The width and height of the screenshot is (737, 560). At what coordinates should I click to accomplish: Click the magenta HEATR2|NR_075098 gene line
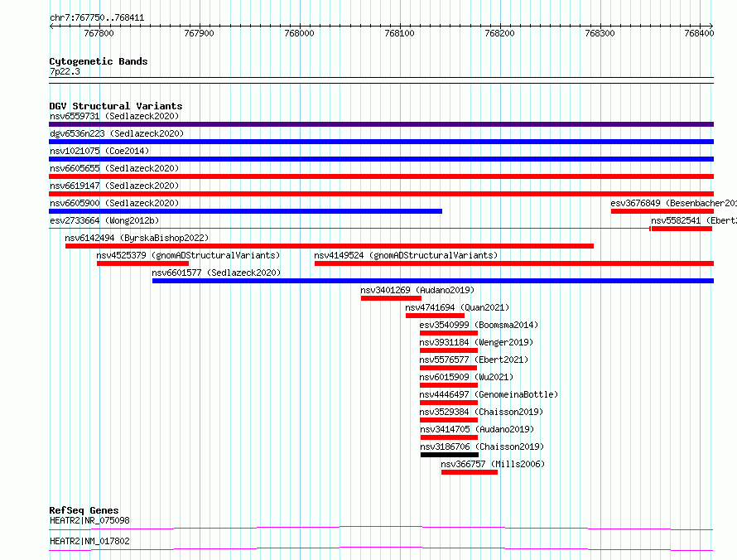pyautogui.click(x=381, y=528)
